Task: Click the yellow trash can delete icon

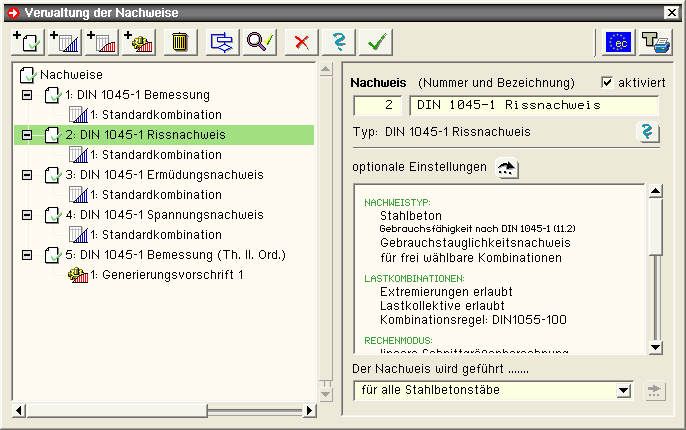Action: (x=180, y=42)
